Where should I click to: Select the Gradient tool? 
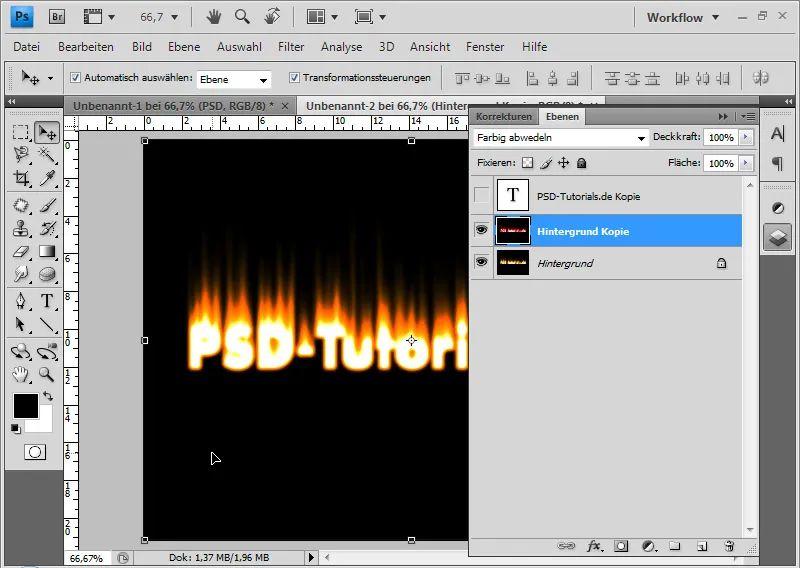coord(47,252)
